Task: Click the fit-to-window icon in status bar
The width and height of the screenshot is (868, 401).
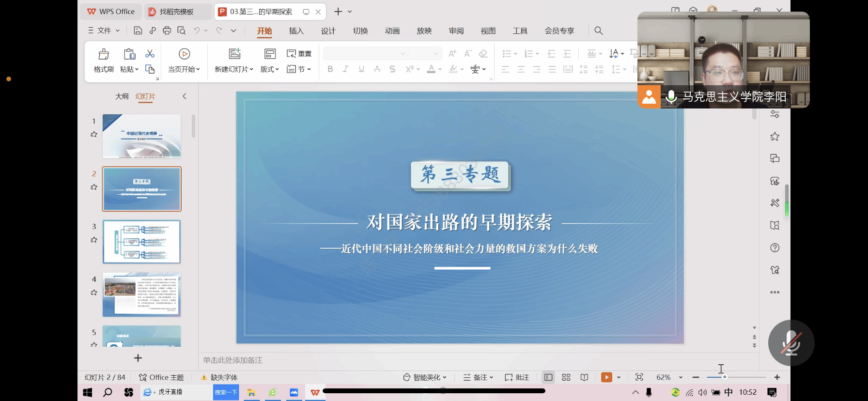Action: point(639,377)
